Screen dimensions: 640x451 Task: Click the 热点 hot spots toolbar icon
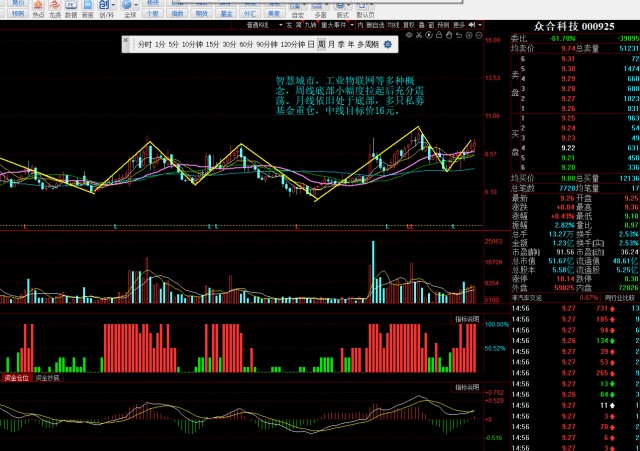click(x=38, y=10)
